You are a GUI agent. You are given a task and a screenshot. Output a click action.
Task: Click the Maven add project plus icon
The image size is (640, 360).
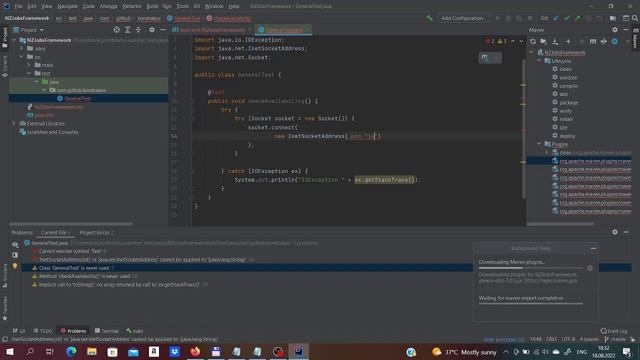pos(568,41)
